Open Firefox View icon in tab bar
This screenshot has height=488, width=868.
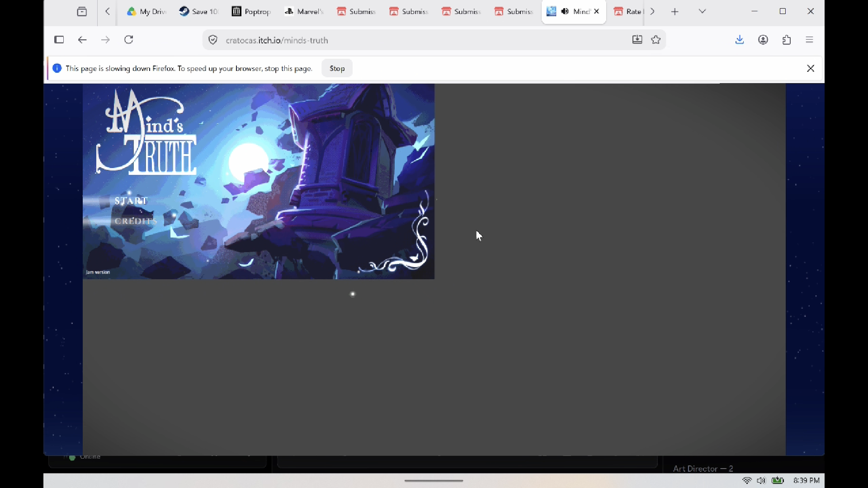[82, 12]
